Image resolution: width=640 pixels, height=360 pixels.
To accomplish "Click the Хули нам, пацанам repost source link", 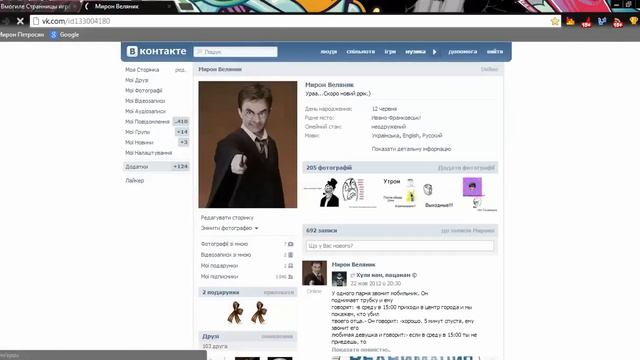I will [386, 275].
